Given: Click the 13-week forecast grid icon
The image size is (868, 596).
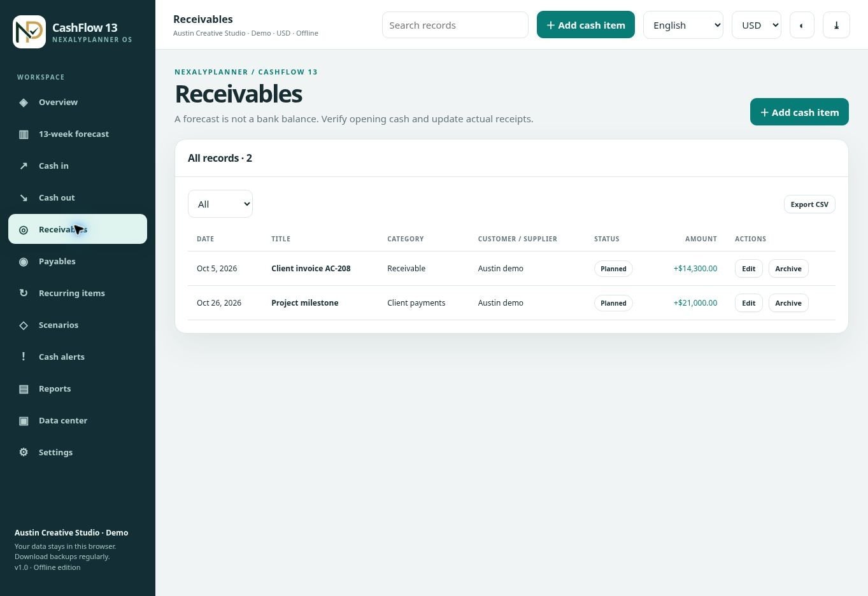Looking at the screenshot, I should 24,134.
